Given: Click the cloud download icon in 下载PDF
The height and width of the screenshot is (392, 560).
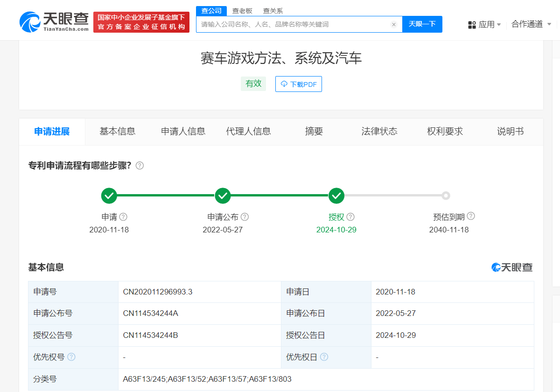Looking at the screenshot, I should (284, 84).
